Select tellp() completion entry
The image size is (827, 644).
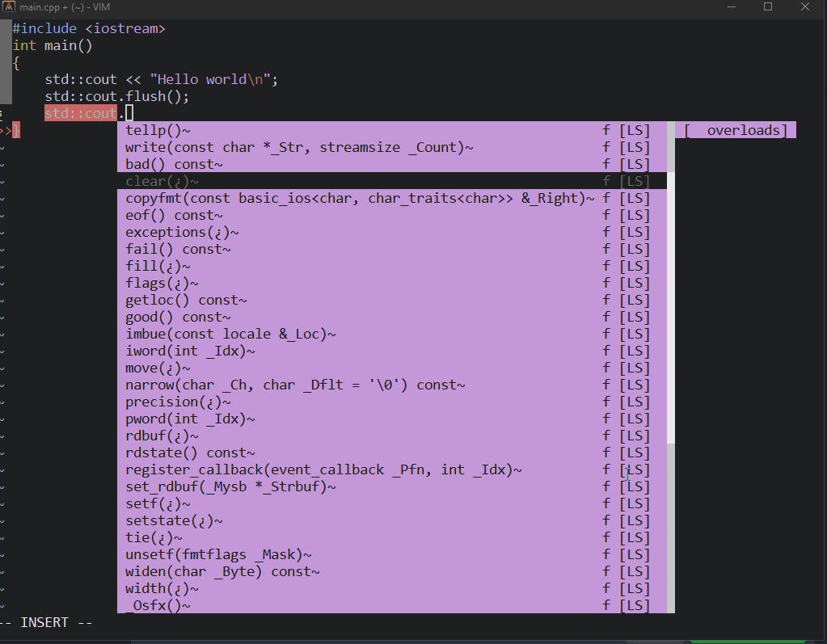point(392,130)
